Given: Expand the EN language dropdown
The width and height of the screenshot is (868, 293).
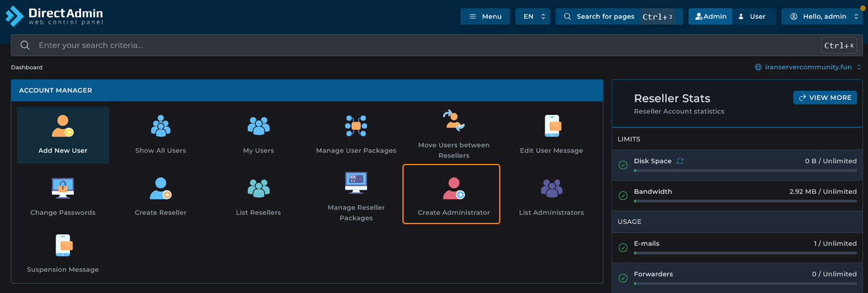Looking at the screenshot, I should [533, 17].
